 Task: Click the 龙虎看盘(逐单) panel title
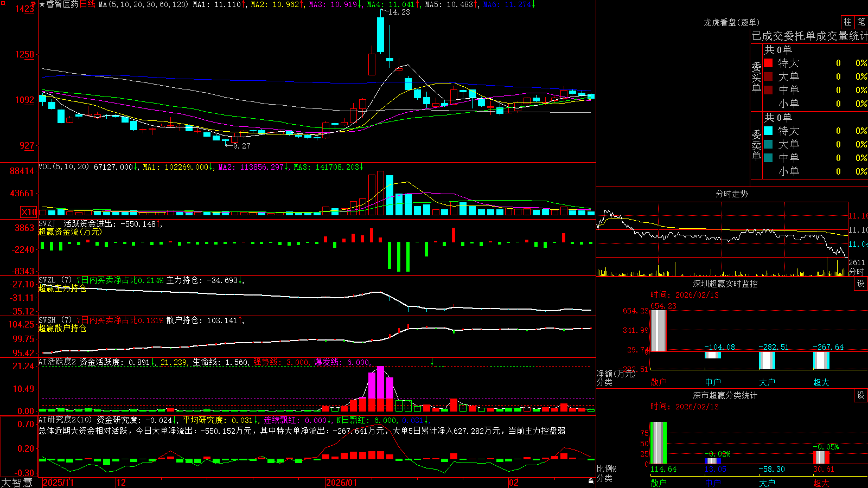pyautogui.click(x=732, y=22)
